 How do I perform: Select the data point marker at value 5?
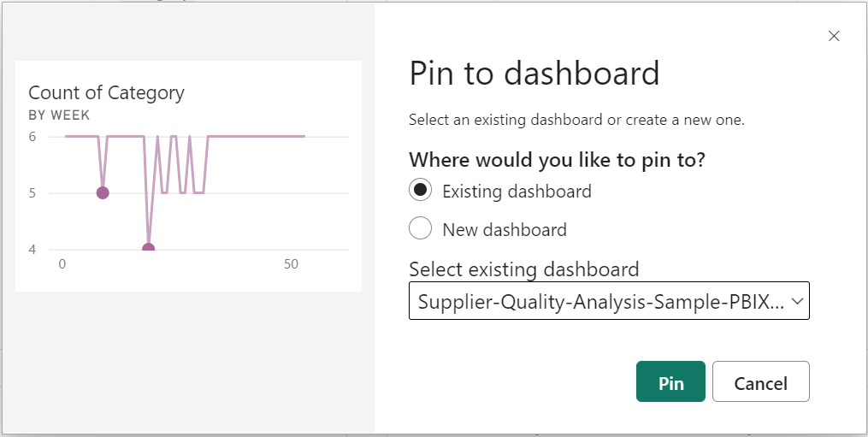[103, 192]
